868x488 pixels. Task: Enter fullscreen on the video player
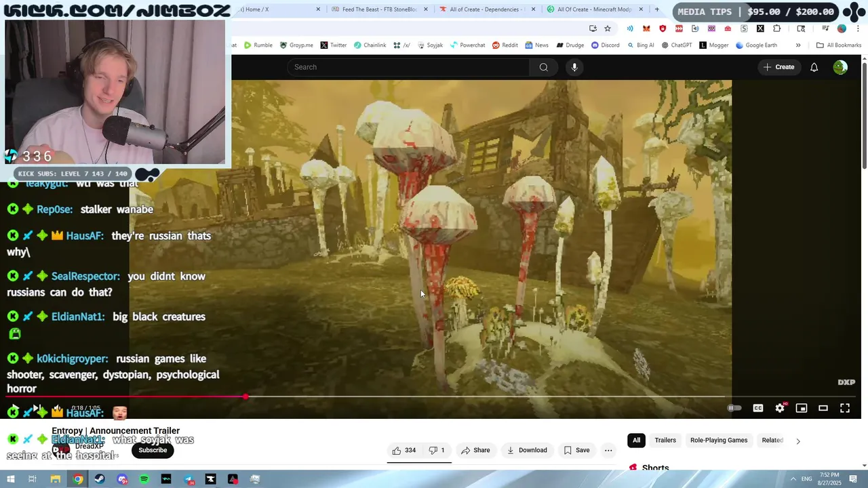(845, 408)
